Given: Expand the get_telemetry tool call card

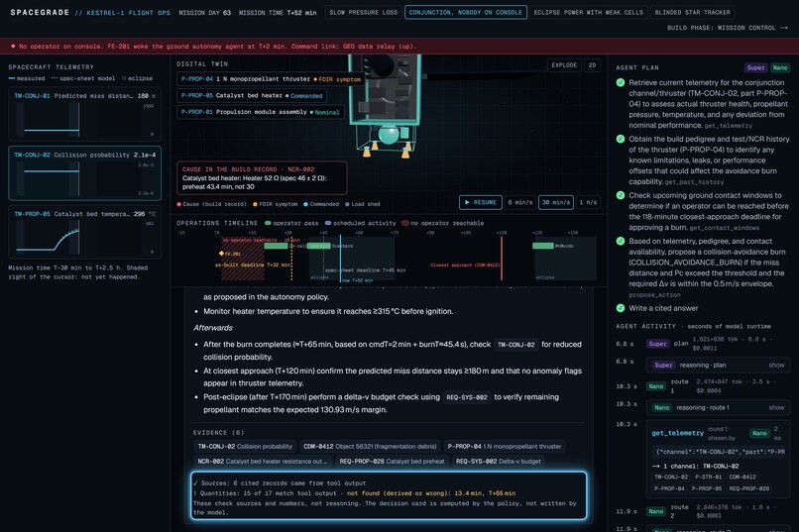Looking at the screenshot, I should [x=718, y=461].
